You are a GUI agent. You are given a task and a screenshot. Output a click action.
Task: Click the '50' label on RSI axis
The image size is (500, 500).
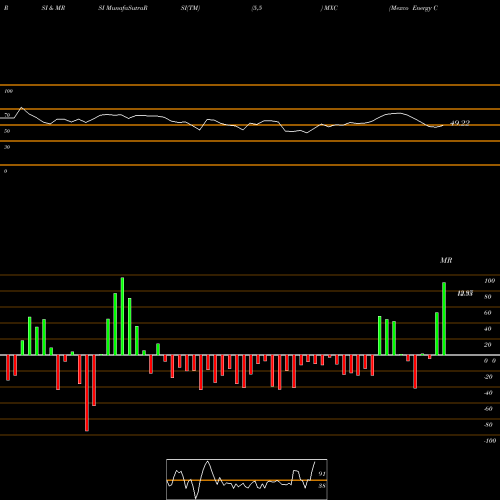pos(7,131)
